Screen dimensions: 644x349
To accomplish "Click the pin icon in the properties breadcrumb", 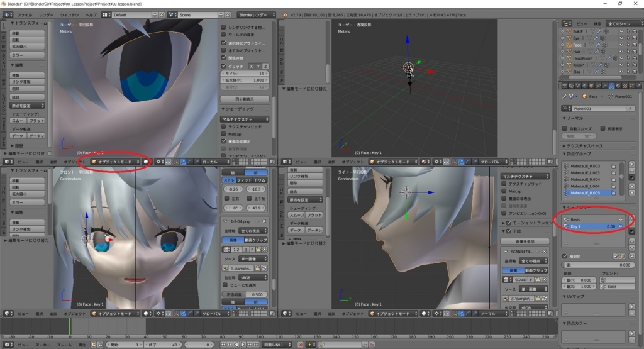I will click(564, 96).
